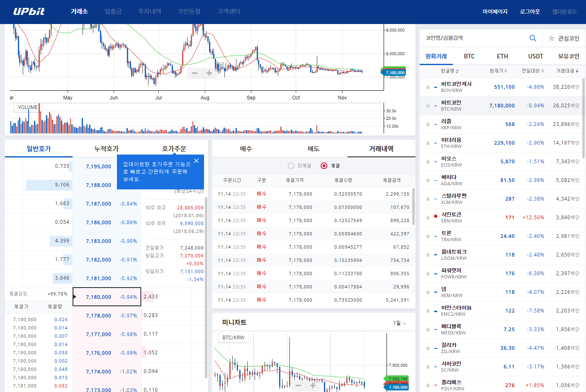Sort coin list by 전일대비
Image resolution: width=586 pixels, height=392 pixels.
(x=533, y=71)
